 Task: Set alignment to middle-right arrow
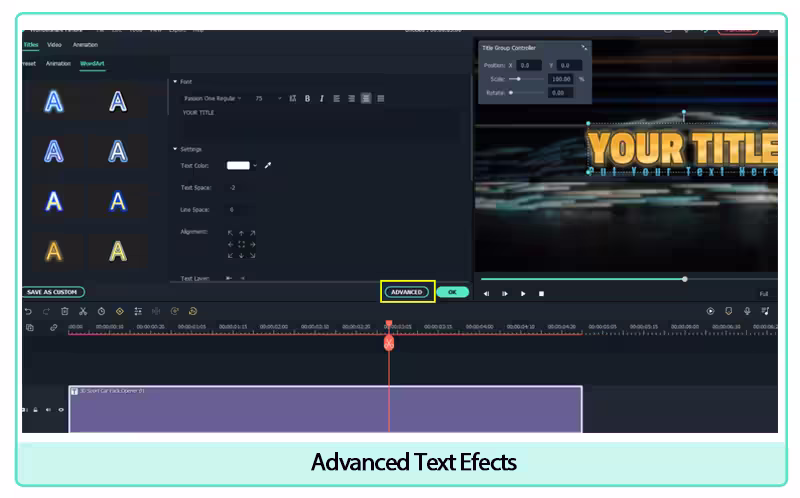(x=252, y=244)
